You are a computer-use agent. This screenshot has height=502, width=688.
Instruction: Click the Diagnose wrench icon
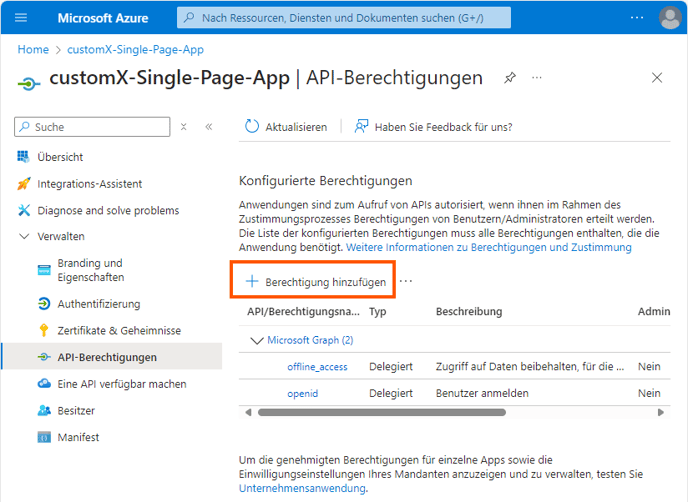point(24,210)
